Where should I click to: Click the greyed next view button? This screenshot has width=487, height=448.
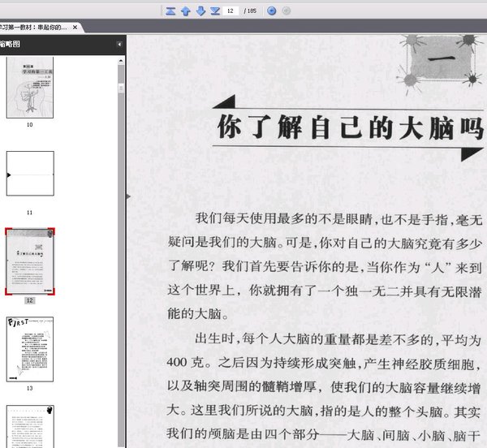coord(287,11)
